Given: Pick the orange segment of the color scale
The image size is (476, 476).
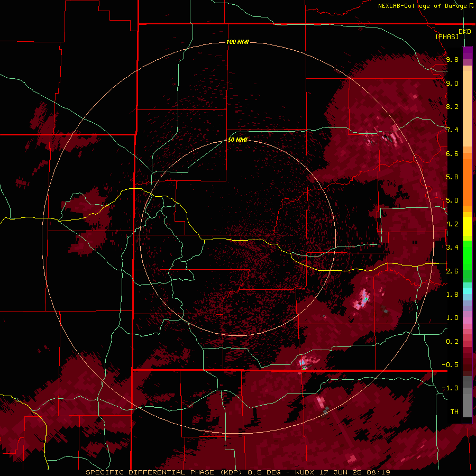Looking at the screenshot, I should [x=467, y=179].
